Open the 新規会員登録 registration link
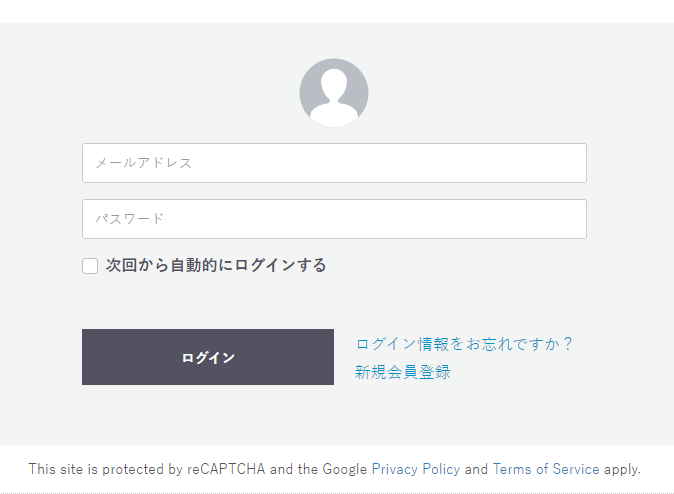The width and height of the screenshot is (674, 494). point(403,372)
